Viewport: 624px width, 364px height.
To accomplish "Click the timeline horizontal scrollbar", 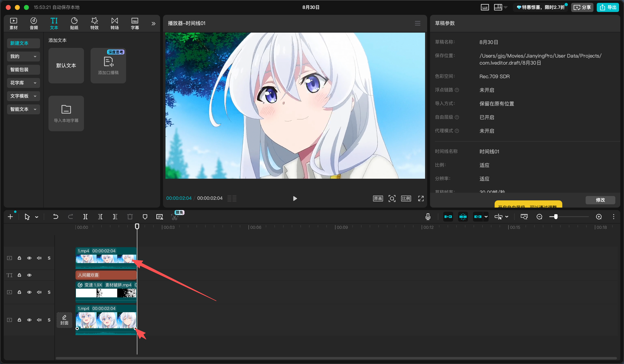I will (336, 358).
